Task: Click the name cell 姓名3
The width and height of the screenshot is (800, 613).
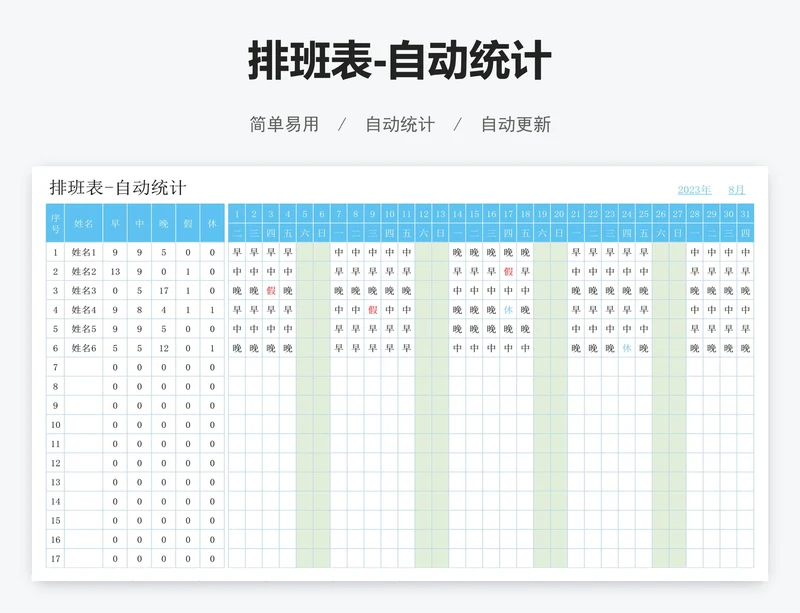Action: pyautogui.click(x=84, y=290)
